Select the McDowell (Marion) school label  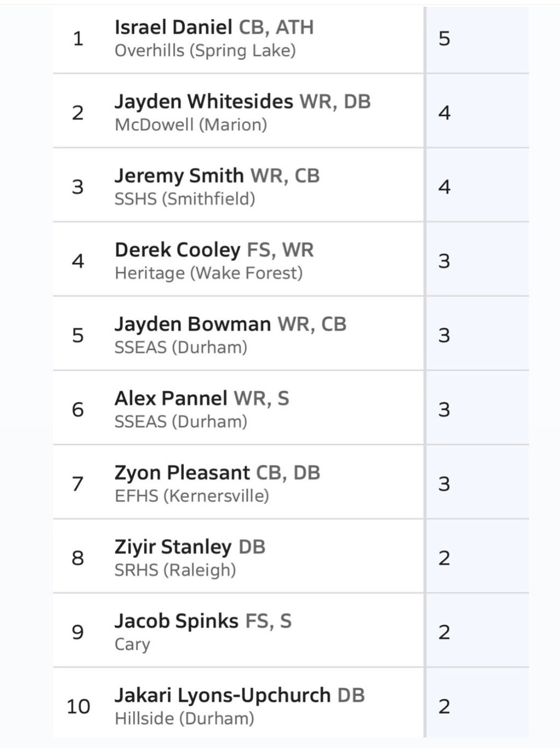[190, 125]
